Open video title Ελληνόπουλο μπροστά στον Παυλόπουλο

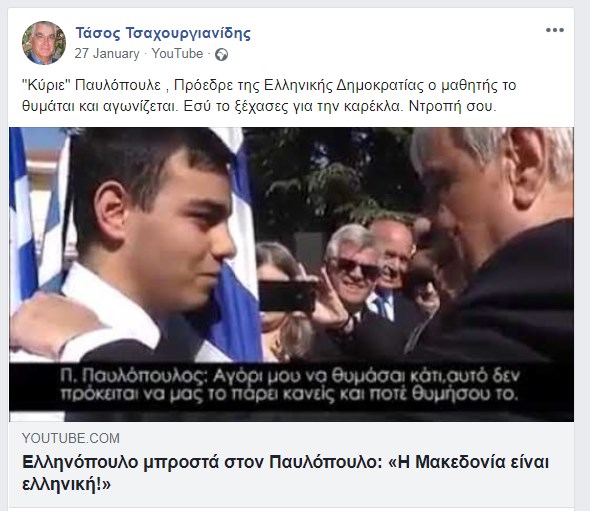click(x=285, y=473)
